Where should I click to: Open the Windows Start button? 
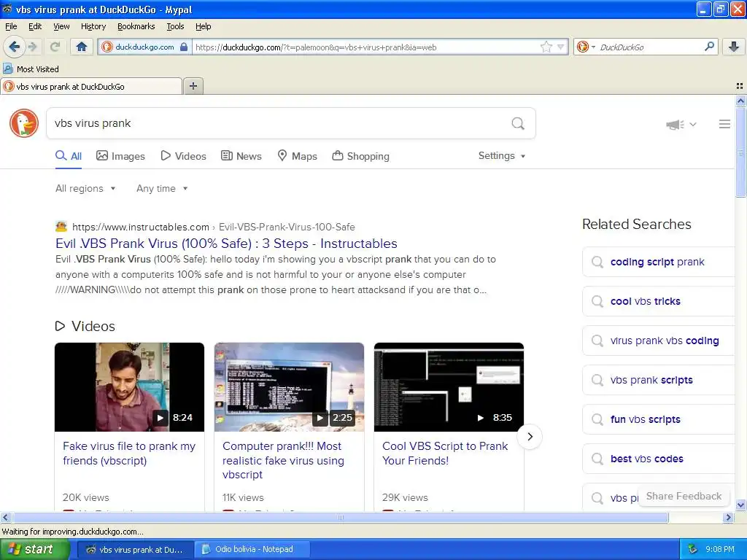34,550
